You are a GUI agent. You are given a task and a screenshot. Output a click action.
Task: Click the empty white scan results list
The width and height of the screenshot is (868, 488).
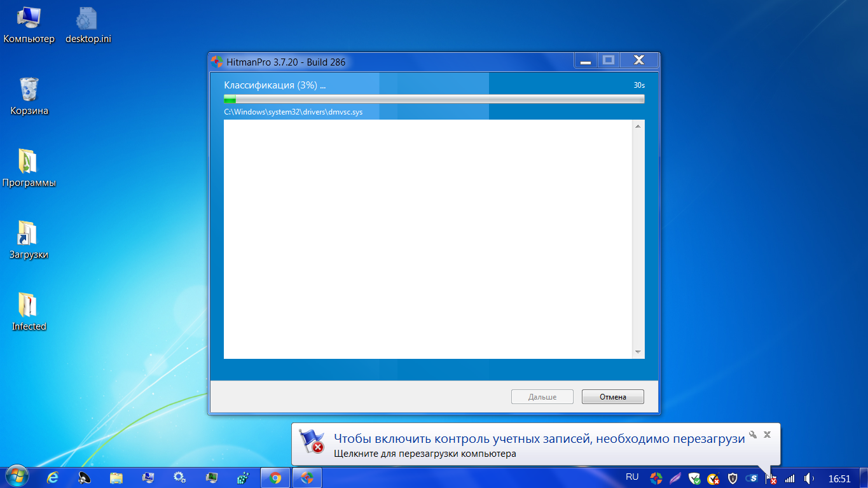click(428, 239)
